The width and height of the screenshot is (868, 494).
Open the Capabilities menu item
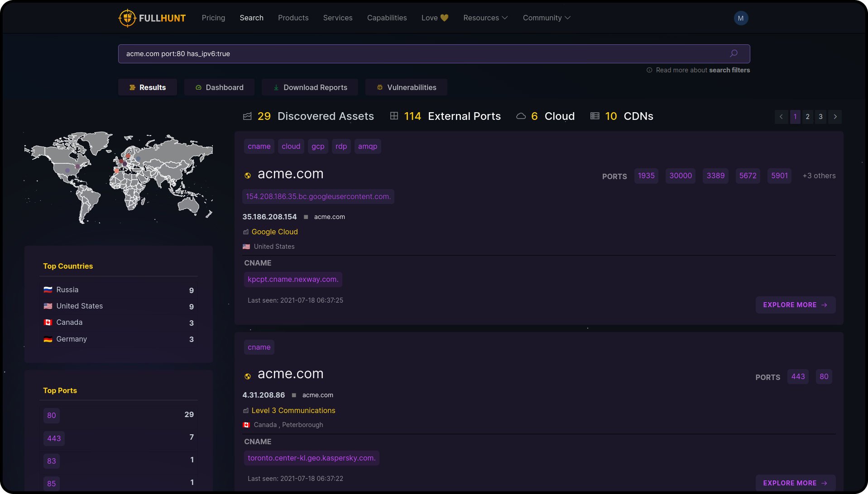tap(387, 18)
